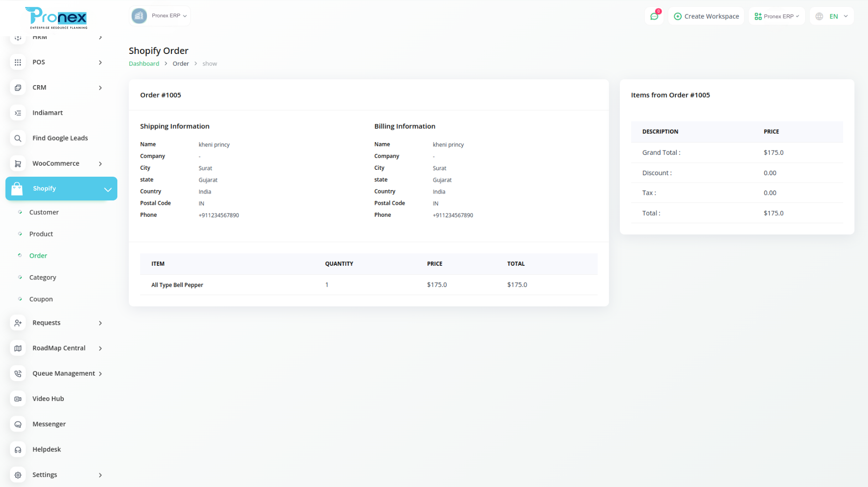The width and height of the screenshot is (868, 487).
Task: Open the message notifications icon
Action: click(654, 16)
